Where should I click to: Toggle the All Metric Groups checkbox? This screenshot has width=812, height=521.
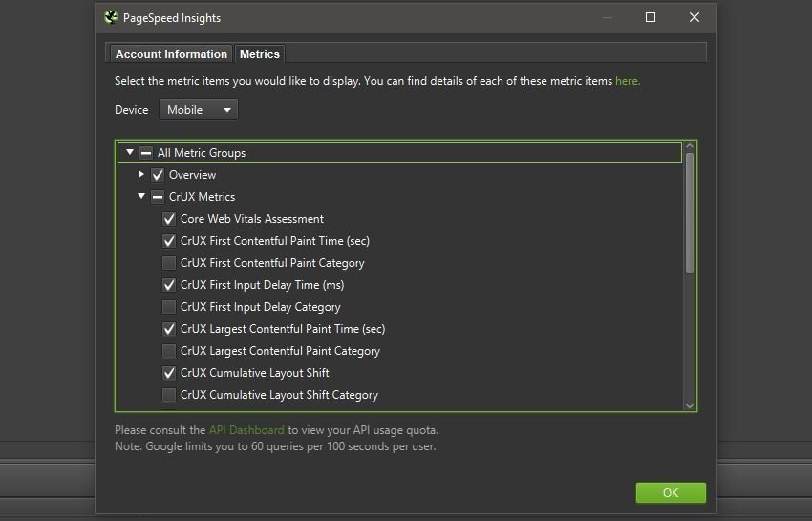coord(146,153)
